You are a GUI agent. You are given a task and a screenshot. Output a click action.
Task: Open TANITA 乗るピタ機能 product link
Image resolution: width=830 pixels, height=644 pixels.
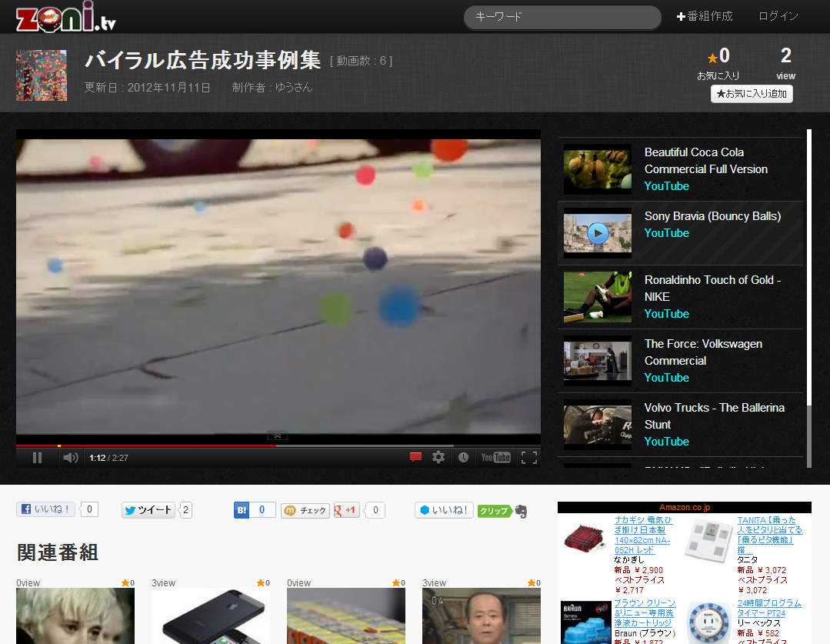pyautogui.click(x=770, y=535)
